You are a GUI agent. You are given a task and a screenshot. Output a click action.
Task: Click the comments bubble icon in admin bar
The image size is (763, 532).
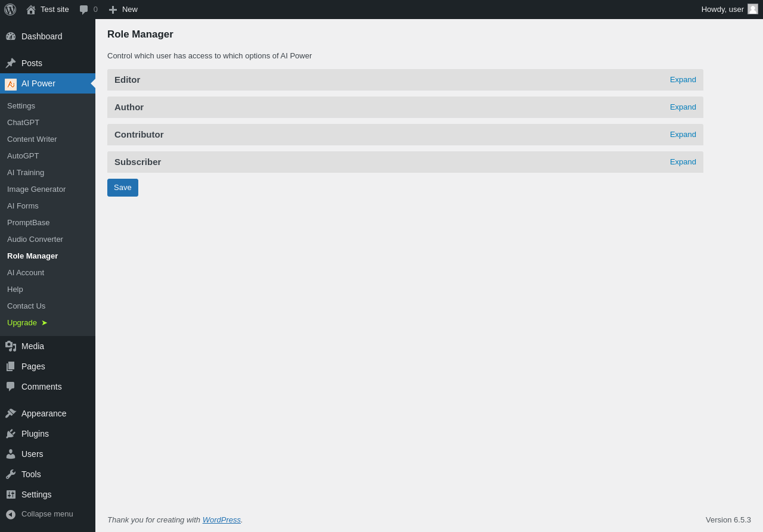83,10
